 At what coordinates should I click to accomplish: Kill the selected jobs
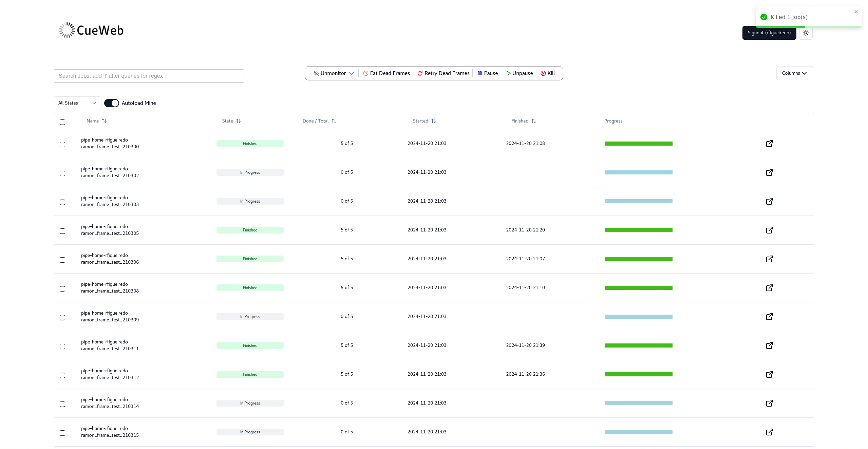547,73
